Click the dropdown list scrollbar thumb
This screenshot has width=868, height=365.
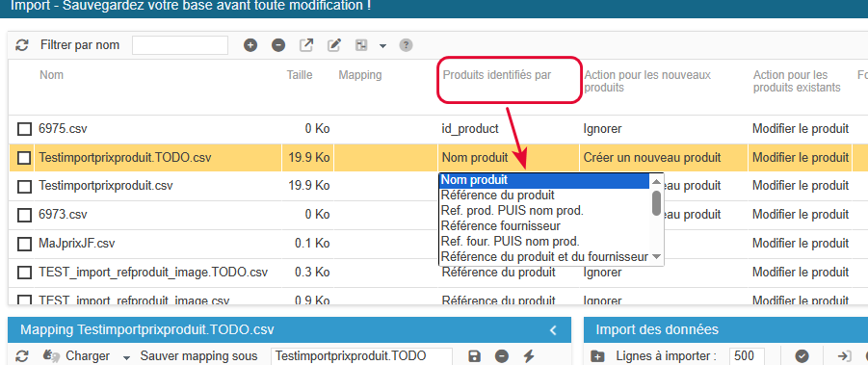tap(656, 203)
